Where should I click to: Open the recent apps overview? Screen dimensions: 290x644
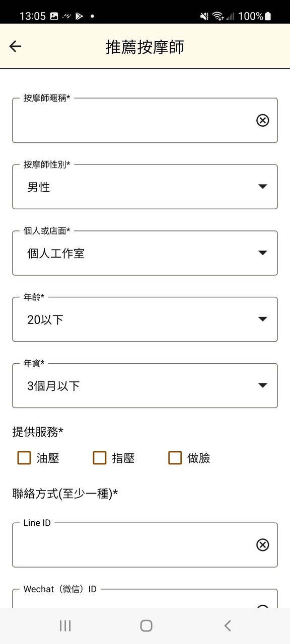click(x=65, y=625)
